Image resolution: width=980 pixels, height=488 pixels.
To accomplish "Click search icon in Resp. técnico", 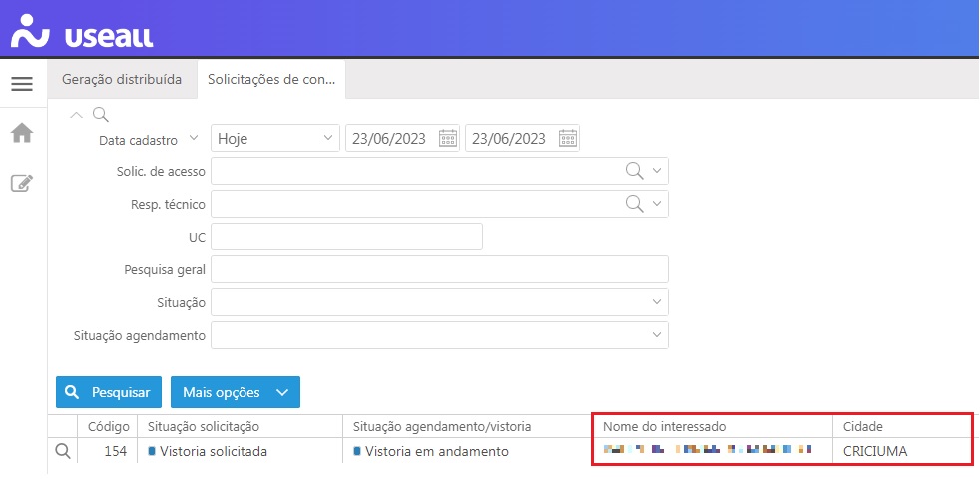I will [x=634, y=203].
